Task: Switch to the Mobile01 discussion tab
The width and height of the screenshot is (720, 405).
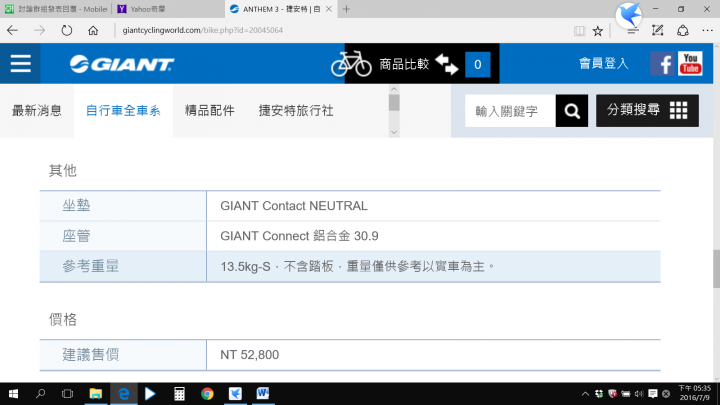Action: pyautogui.click(x=56, y=9)
